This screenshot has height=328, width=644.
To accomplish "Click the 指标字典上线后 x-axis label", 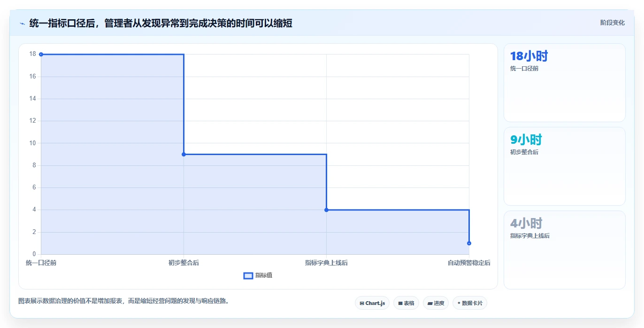I will (326, 263).
